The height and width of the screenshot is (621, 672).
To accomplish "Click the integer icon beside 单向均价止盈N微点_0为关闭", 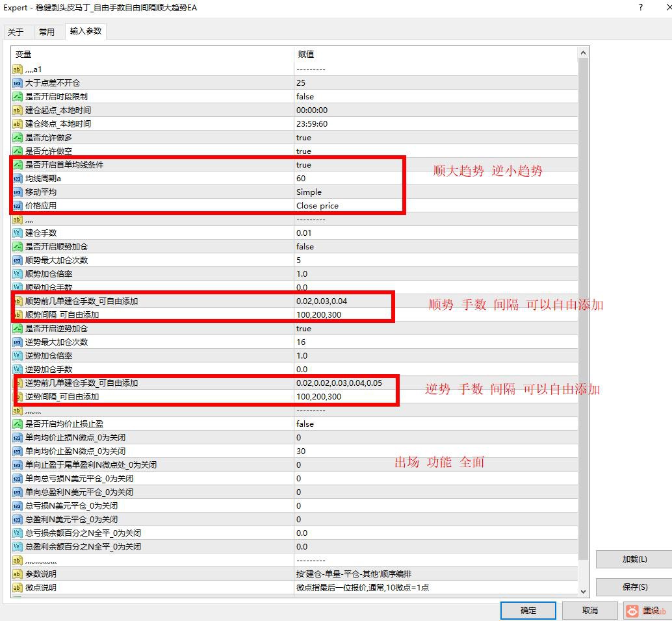I will pos(17,451).
